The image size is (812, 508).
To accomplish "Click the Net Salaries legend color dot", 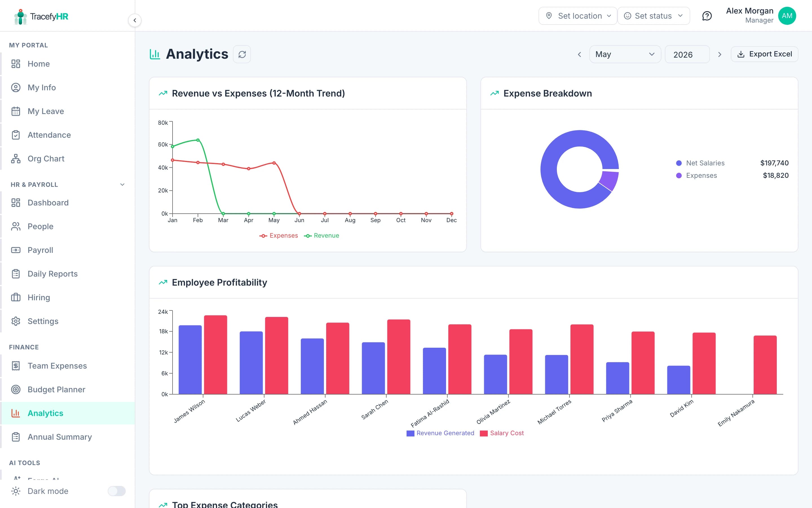I will (x=679, y=163).
